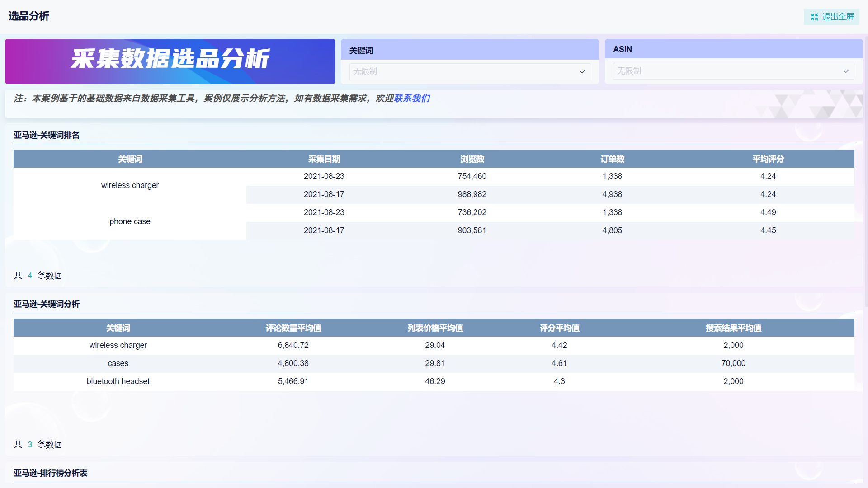Viewport: 868px width, 488px height.
Task: Click the 评论数量平均值 column header
Action: click(293, 328)
